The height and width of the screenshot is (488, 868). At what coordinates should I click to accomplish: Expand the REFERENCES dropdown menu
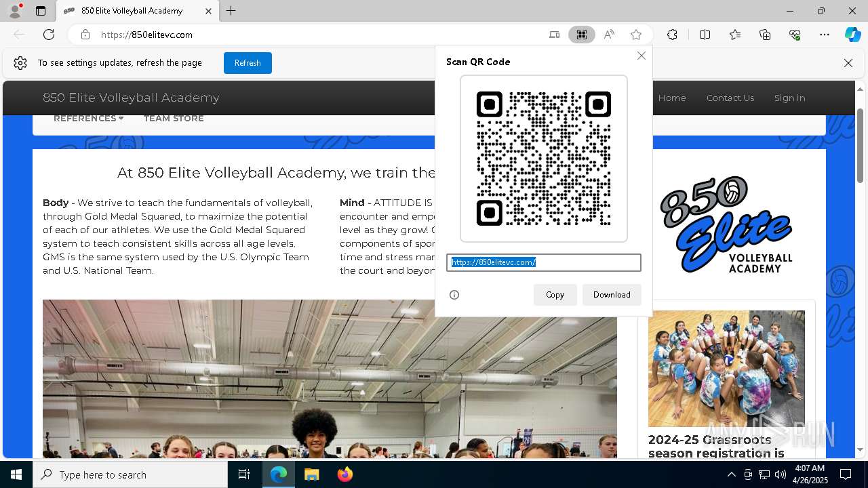pyautogui.click(x=88, y=119)
